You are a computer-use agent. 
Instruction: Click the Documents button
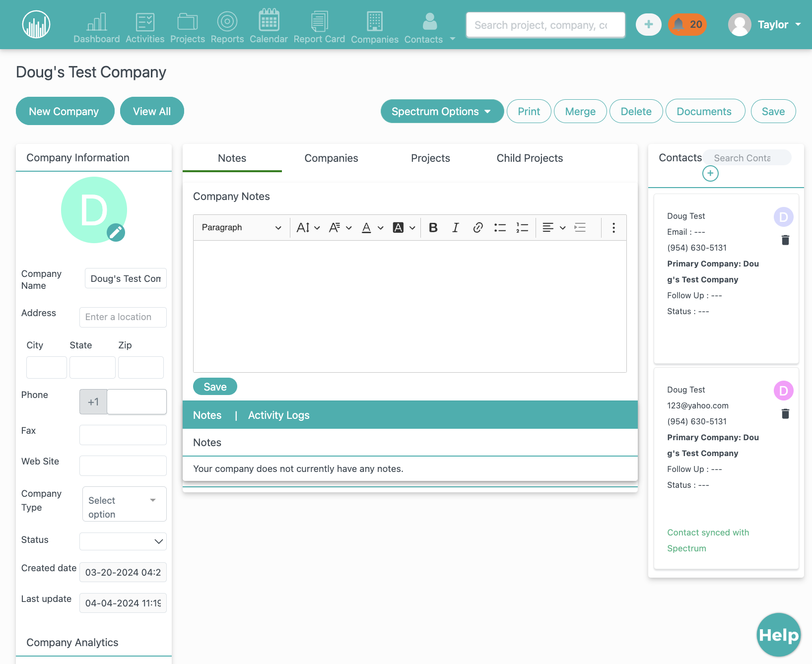705,111
